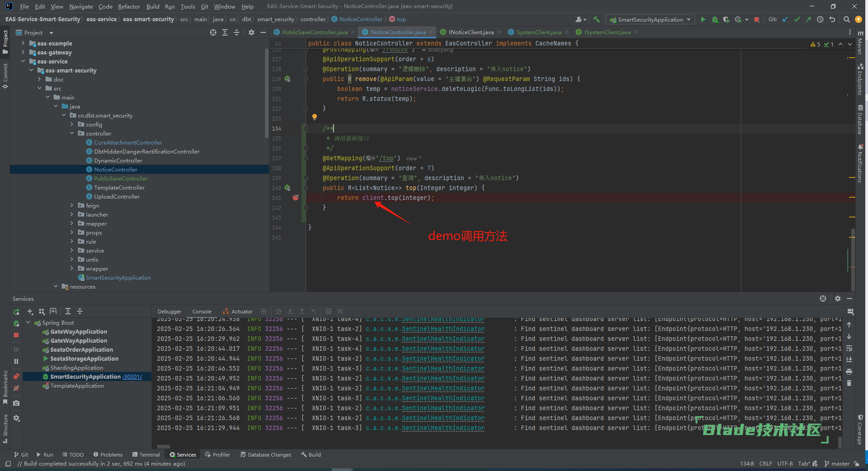The image size is (868, 471).
Task: Run with coverage using the shield icon
Action: pyautogui.click(x=726, y=19)
